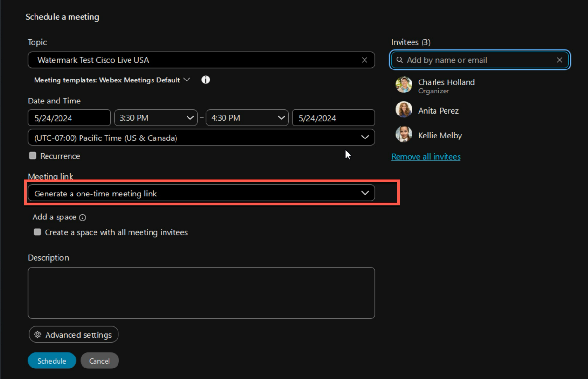Open the 4:30 PM end time dropdown
Viewport: 588px width, 379px height.
247,118
